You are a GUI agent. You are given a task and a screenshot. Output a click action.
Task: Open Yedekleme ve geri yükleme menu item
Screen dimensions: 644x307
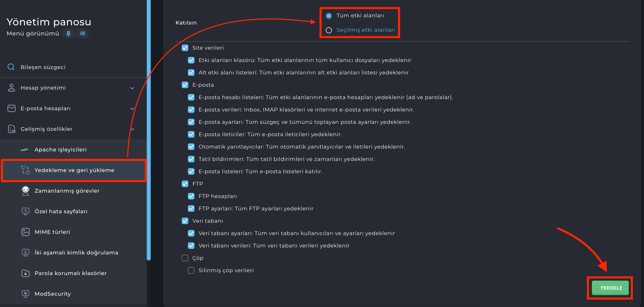coord(74,170)
